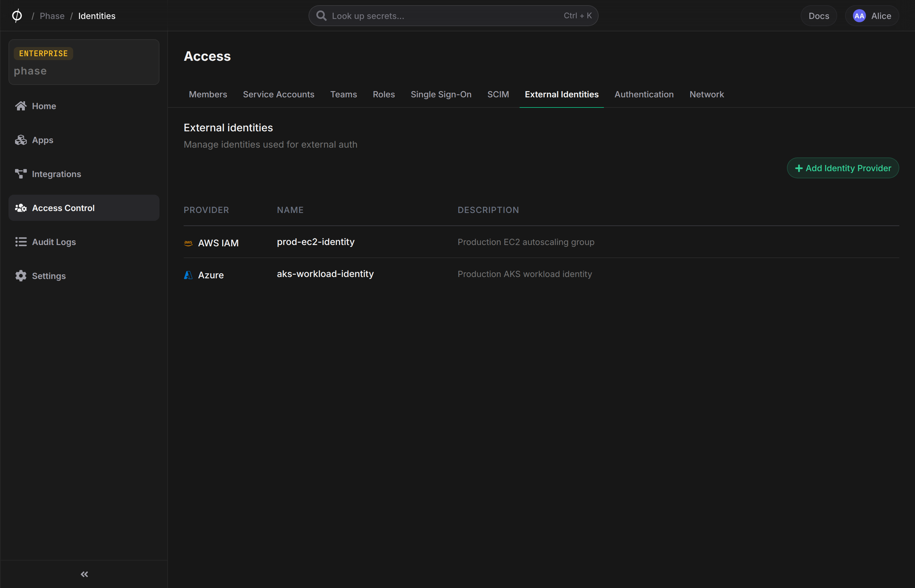Click the magnifier icon in search bar
The width and height of the screenshot is (915, 588).
click(x=321, y=16)
